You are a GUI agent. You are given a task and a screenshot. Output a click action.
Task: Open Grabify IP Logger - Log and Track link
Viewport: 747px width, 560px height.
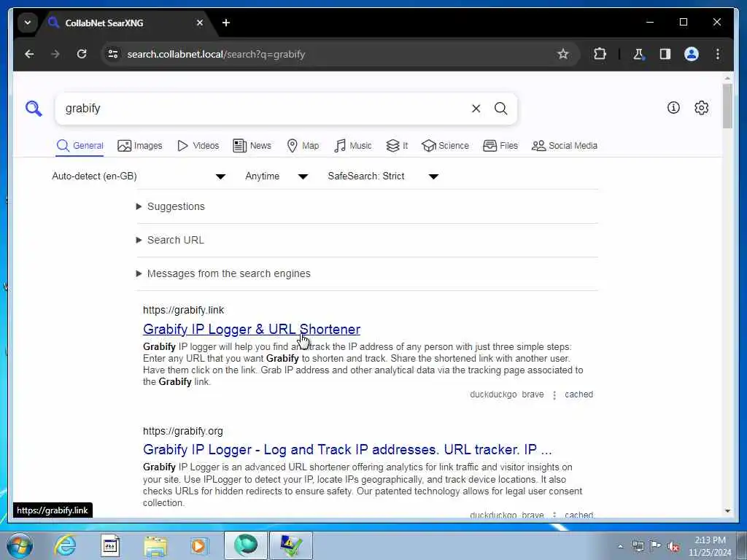coord(347,449)
